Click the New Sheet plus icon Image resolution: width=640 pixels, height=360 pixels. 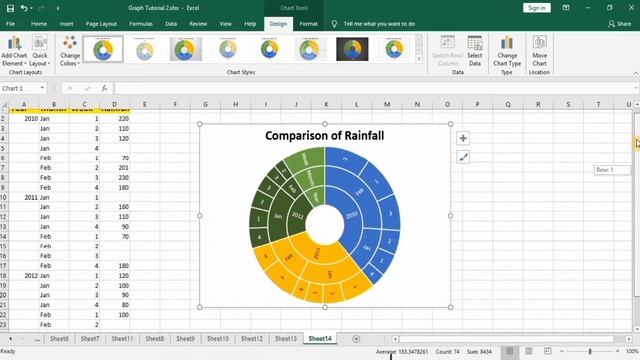[356, 339]
